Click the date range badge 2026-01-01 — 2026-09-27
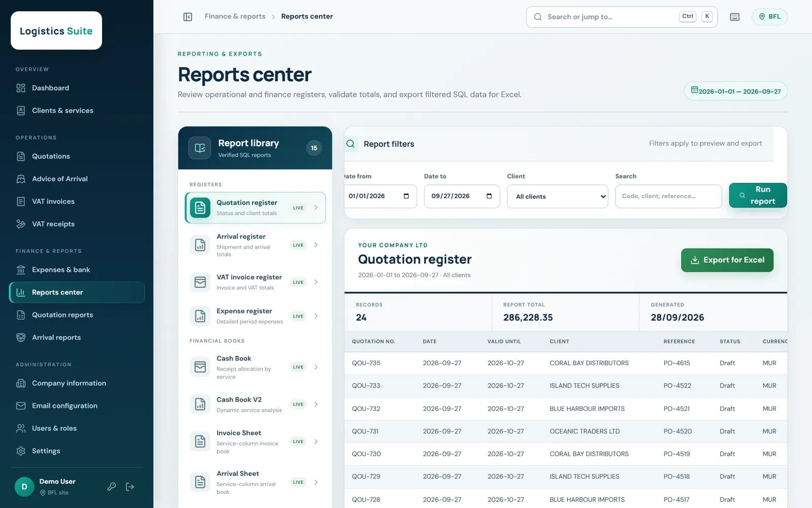Screen dimensions: 812x508 click(x=735, y=91)
